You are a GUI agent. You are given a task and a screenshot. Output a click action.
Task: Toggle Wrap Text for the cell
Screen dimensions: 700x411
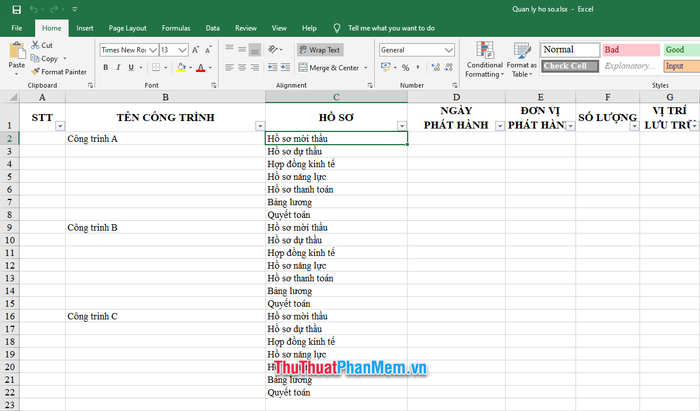320,49
